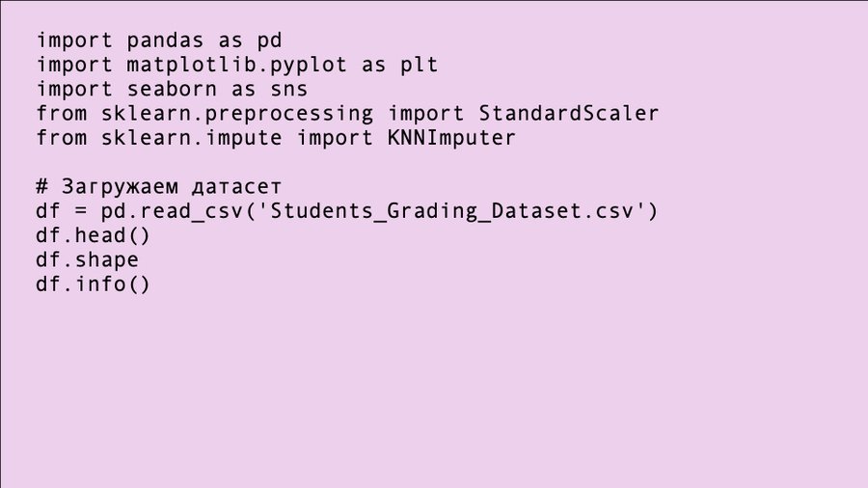Click the 'sklearn.impute' module name
Image resolution: width=868 pixels, height=488 pixels.
tap(191, 138)
